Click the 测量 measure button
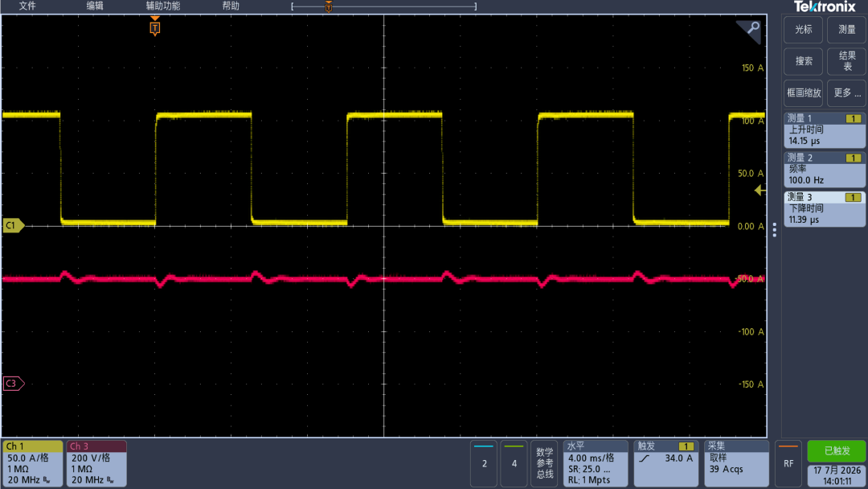The image size is (868, 489). [x=846, y=30]
